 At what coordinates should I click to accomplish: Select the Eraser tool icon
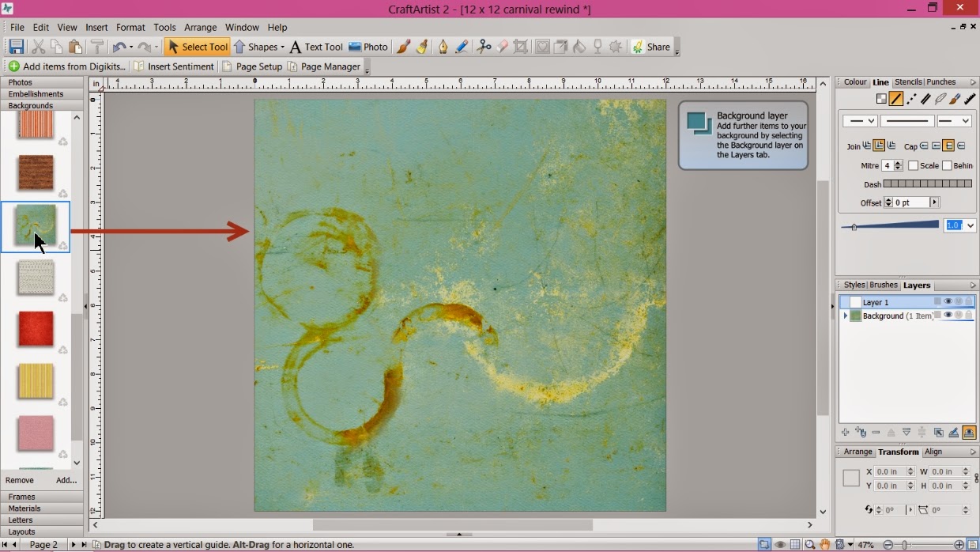502,47
